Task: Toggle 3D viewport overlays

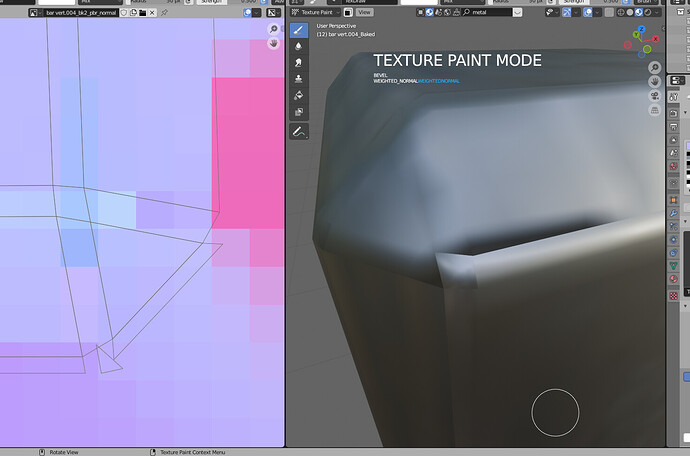Action: [588, 12]
